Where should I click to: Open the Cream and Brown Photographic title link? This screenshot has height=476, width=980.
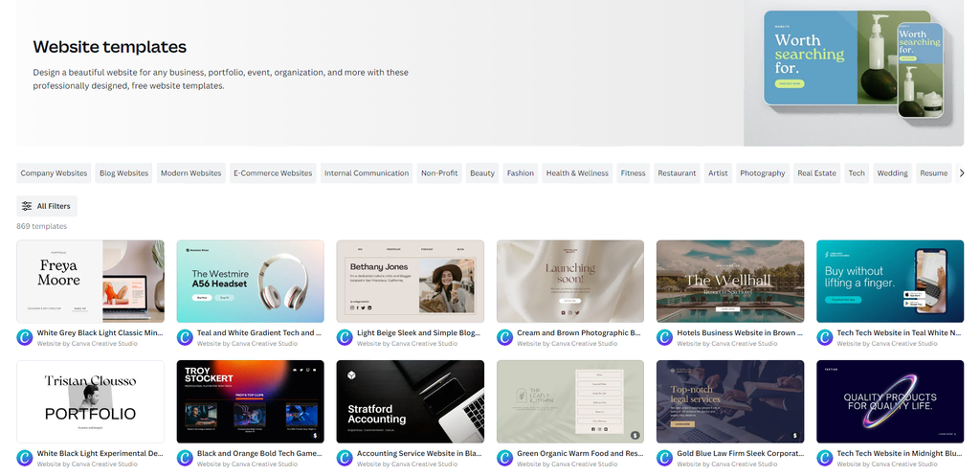(x=580, y=333)
